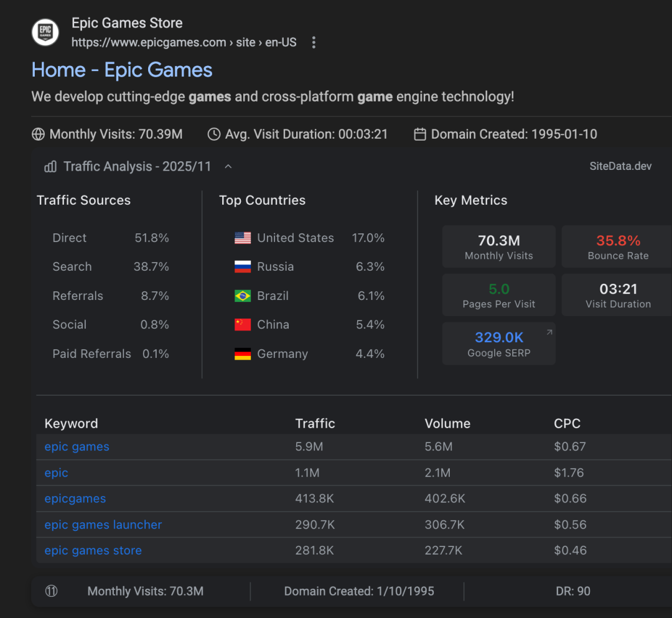Viewport: 672px width, 618px height.
Task: Click the external-link arrow on Google SERP card
Action: (549, 332)
